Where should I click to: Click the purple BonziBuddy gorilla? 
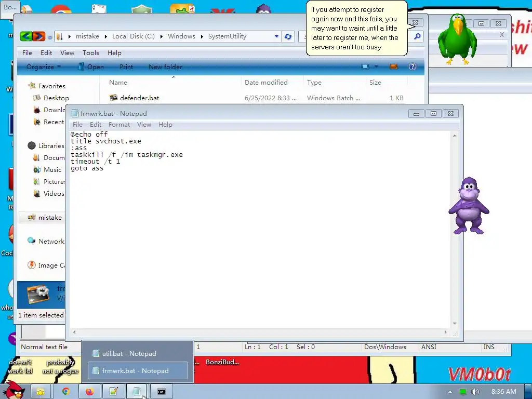(469, 205)
